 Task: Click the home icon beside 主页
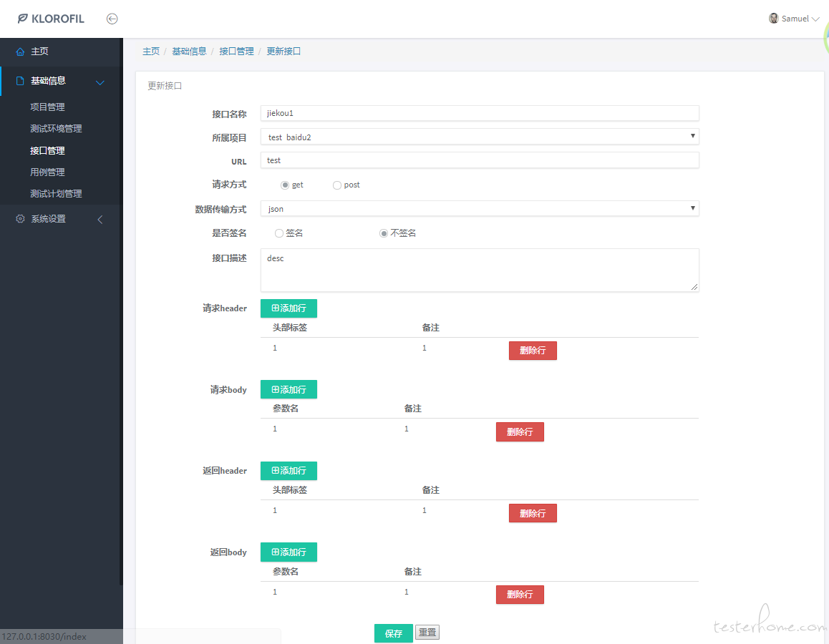click(20, 52)
